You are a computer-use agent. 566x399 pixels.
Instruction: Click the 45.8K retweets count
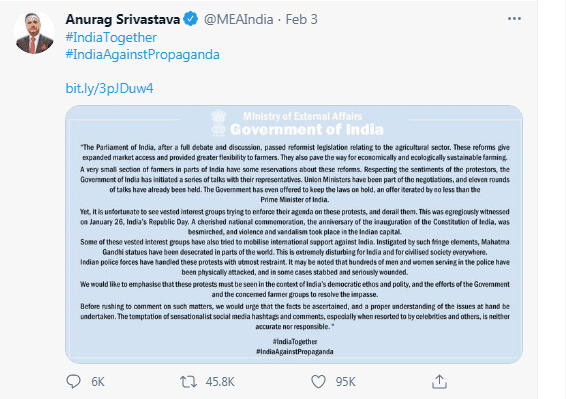pyautogui.click(x=220, y=382)
